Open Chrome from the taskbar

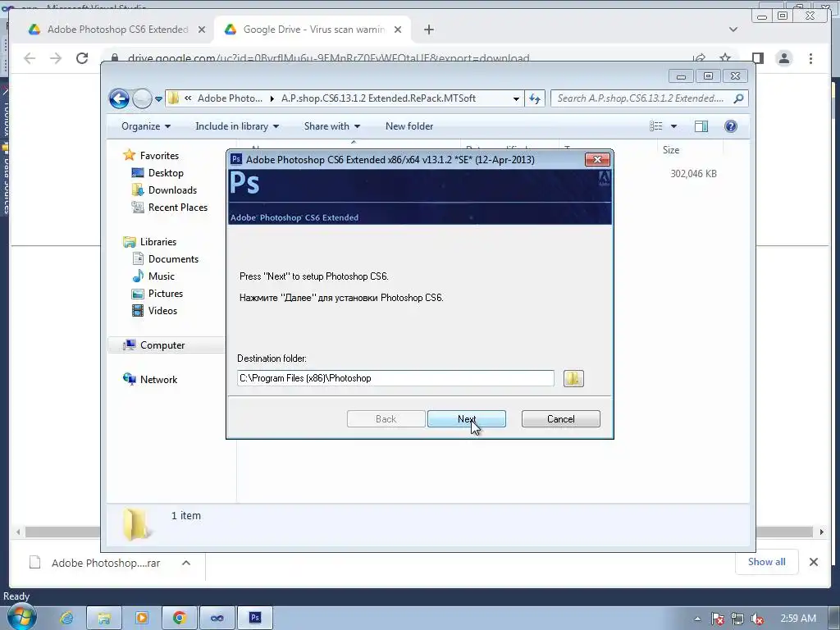180,619
